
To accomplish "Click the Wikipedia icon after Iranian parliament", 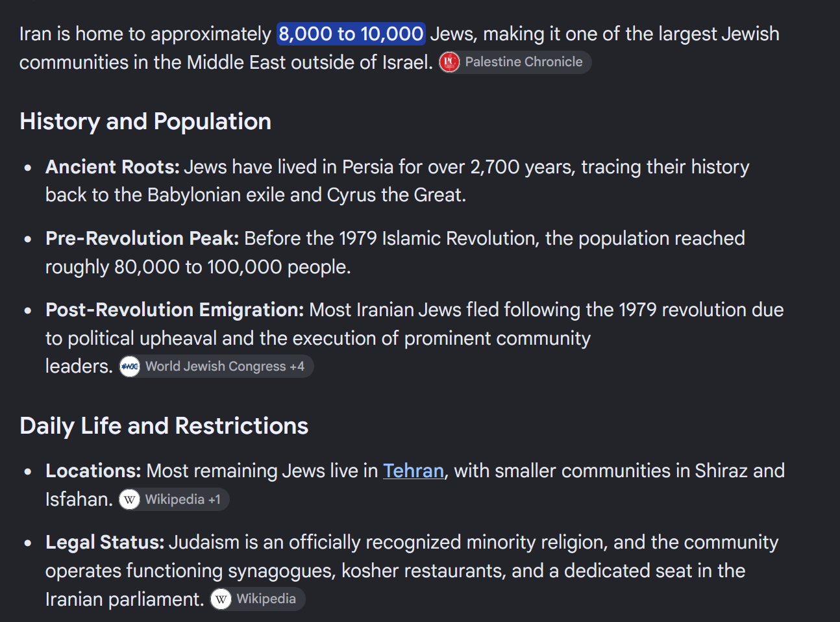I will pos(221,599).
